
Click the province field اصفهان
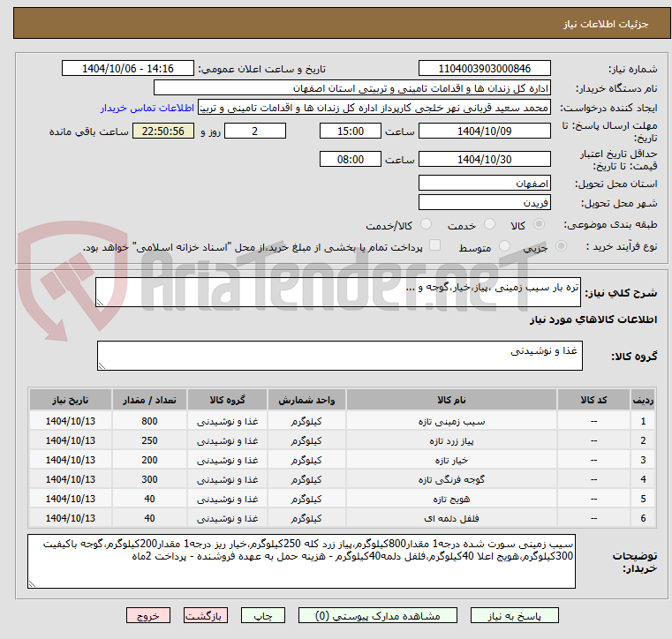(x=484, y=184)
